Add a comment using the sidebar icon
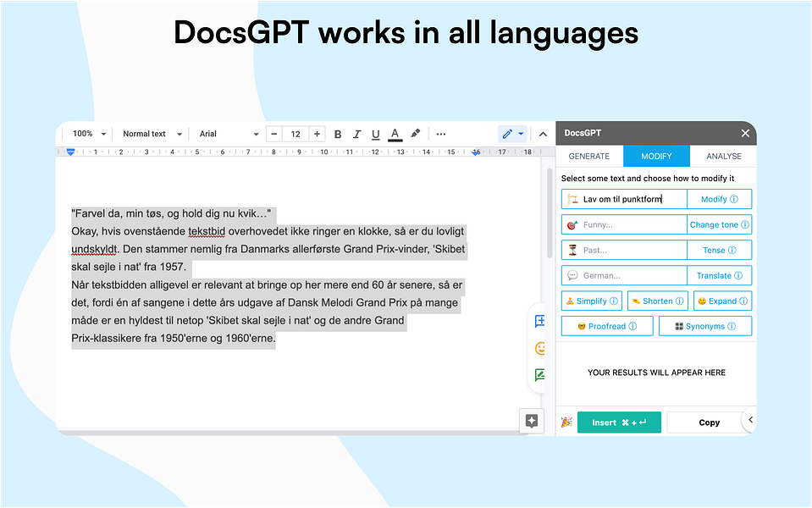812x508 pixels. pos(539,322)
